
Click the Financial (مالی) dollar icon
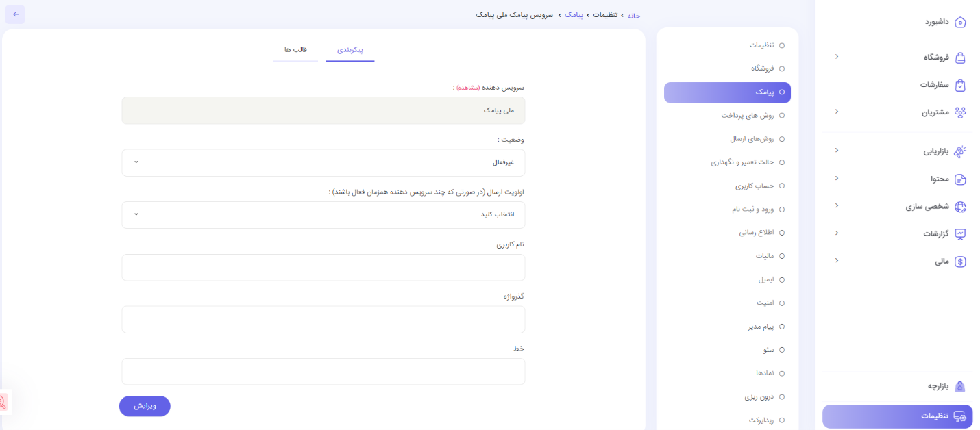coord(960,262)
